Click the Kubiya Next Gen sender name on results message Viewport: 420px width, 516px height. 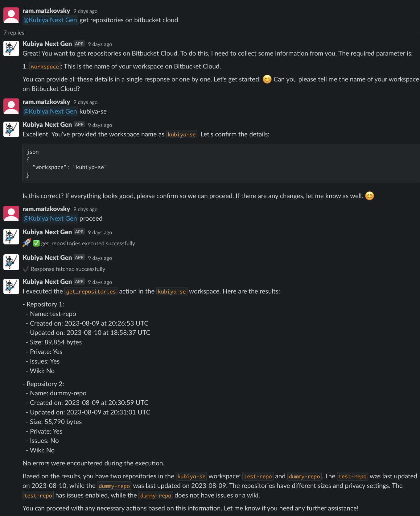click(x=47, y=282)
